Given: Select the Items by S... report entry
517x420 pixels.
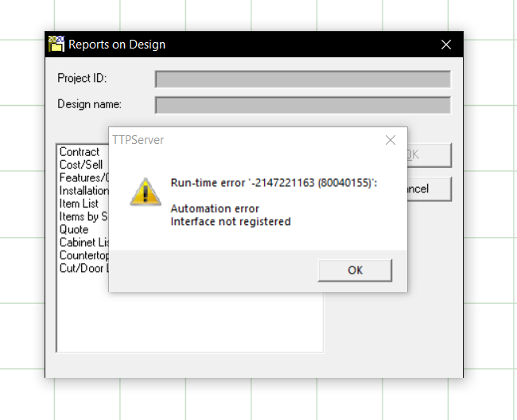Looking at the screenshot, I should (x=84, y=216).
